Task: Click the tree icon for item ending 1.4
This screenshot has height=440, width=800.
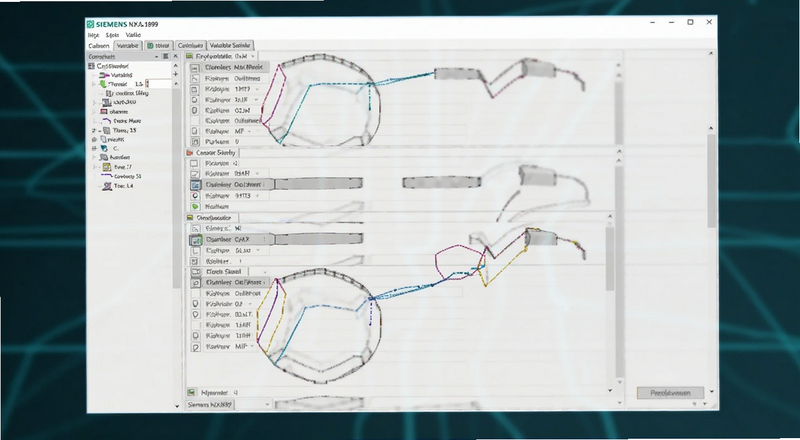Action: point(107,186)
